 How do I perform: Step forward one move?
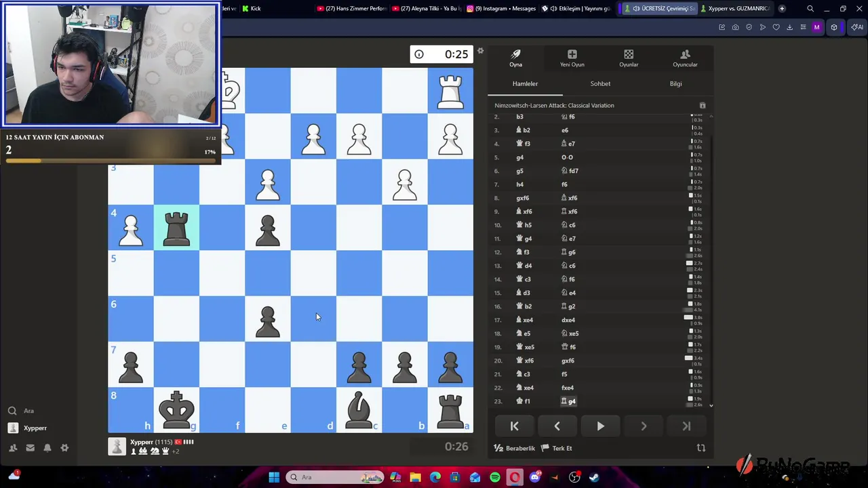coord(643,426)
